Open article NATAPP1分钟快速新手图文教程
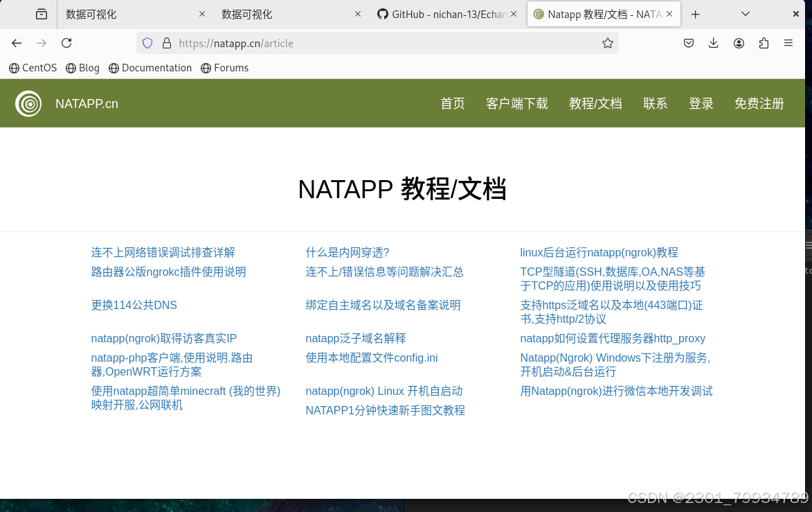 [x=386, y=410]
